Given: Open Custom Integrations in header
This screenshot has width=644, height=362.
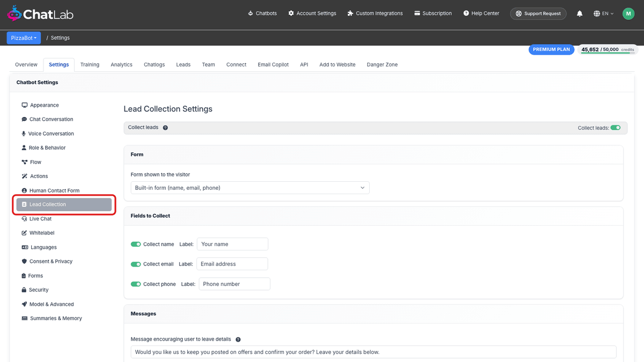Looking at the screenshot, I should pyautogui.click(x=375, y=13).
